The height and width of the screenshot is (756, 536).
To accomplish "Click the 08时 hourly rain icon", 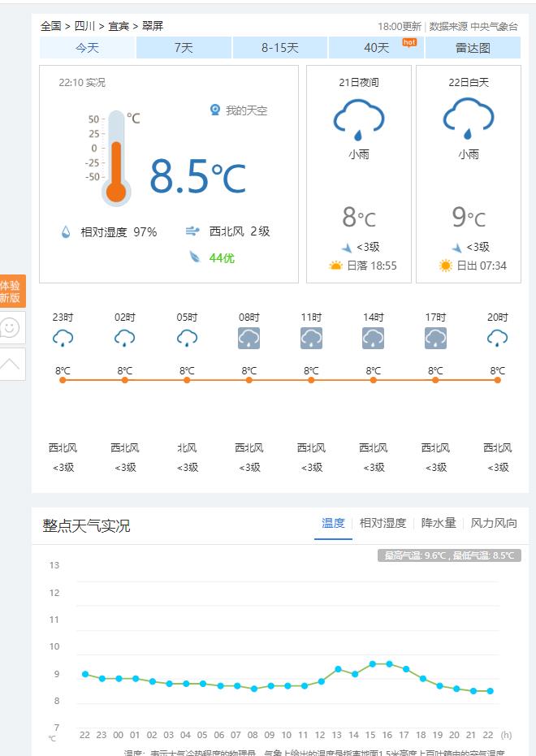I will coord(249,339).
